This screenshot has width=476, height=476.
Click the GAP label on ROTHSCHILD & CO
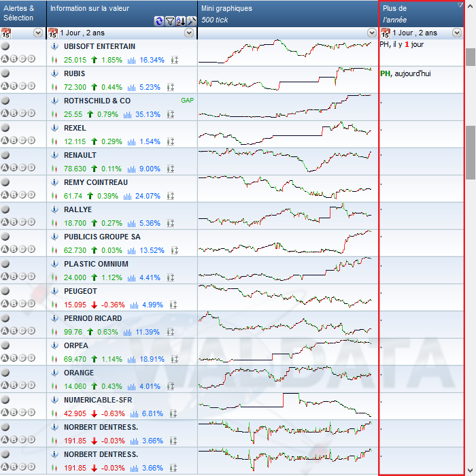(x=187, y=101)
